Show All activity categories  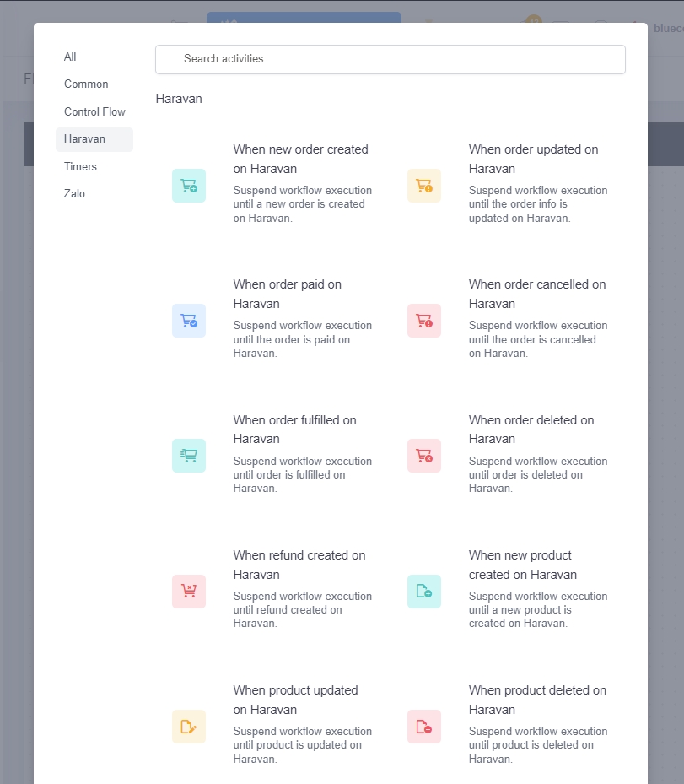(70, 57)
